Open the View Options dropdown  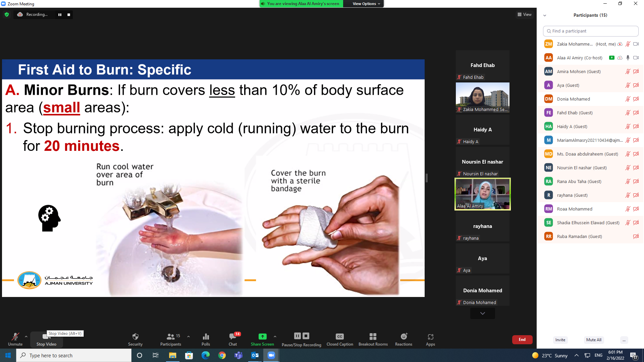pos(366,4)
